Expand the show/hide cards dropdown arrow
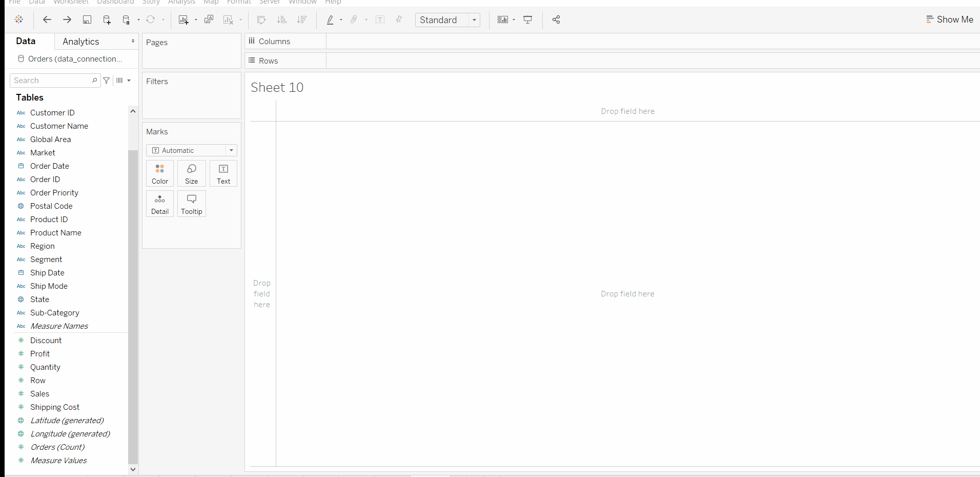 514,20
